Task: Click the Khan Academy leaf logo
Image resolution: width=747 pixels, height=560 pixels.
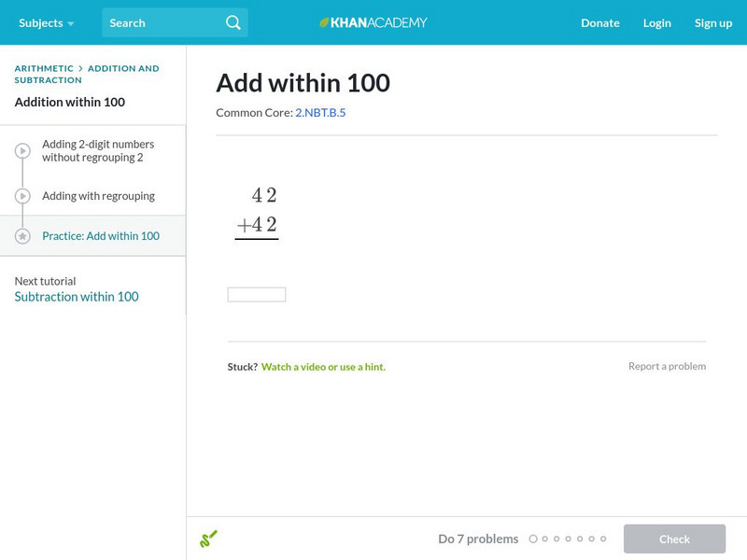Action: 325,22
